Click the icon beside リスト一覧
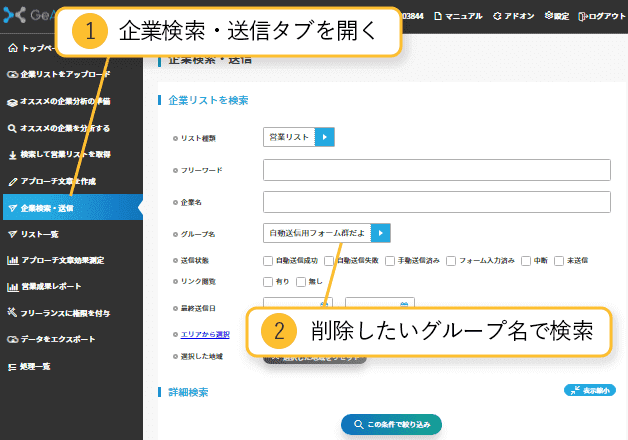 pyautogui.click(x=13, y=235)
